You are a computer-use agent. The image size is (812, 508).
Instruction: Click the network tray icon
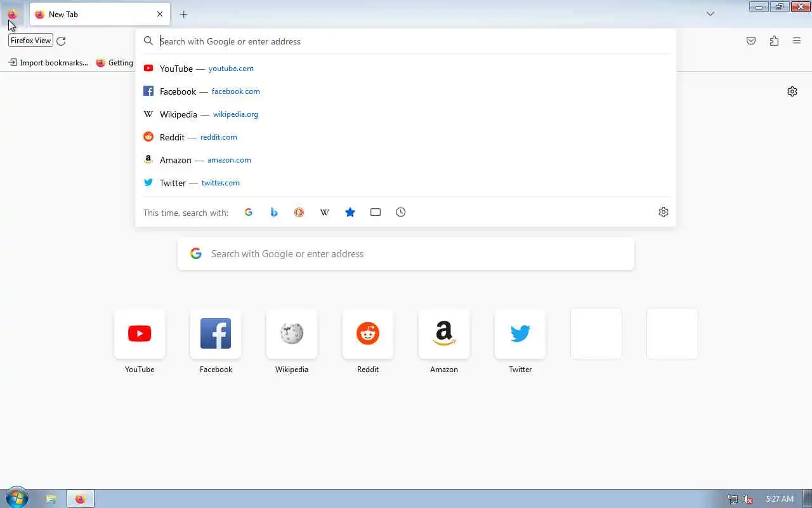[733, 499]
